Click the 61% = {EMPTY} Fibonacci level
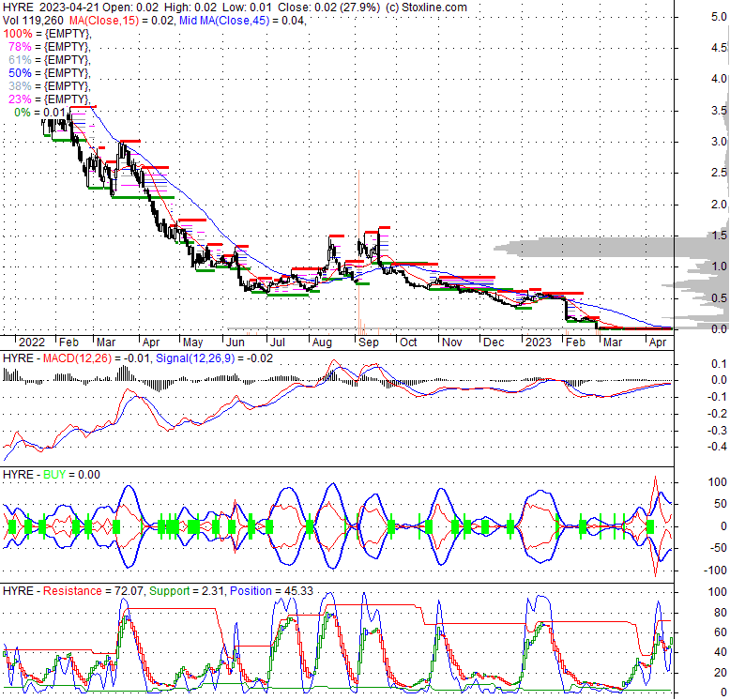Screen dimensions: 730x700 coord(50,59)
